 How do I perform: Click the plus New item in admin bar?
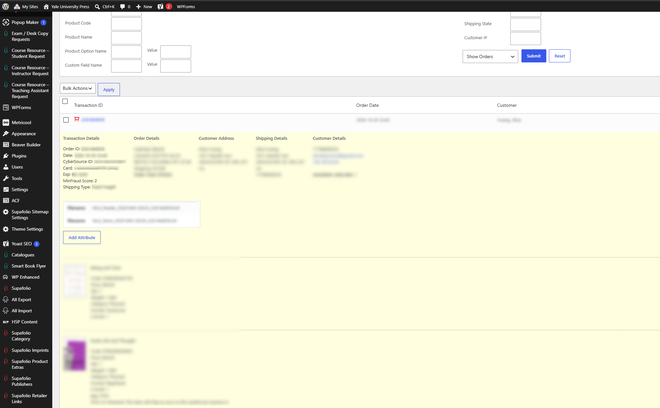(144, 6)
